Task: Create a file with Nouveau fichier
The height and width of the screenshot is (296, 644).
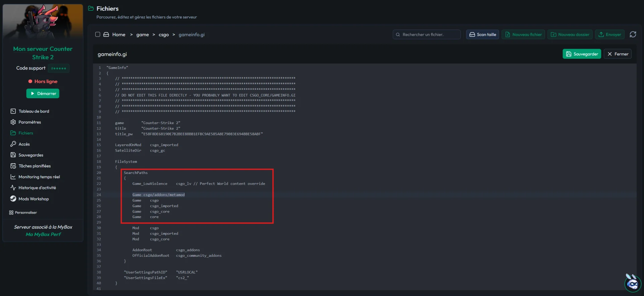Action: point(523,35)
